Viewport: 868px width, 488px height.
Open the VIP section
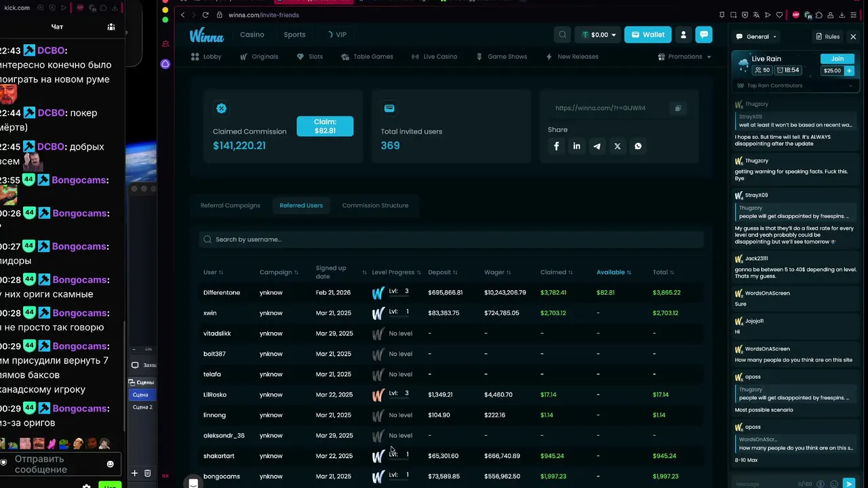[x=337, y=35]
